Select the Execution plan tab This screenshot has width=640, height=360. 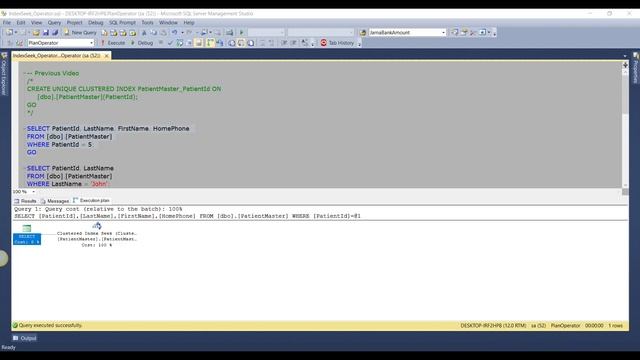(91, 200)
